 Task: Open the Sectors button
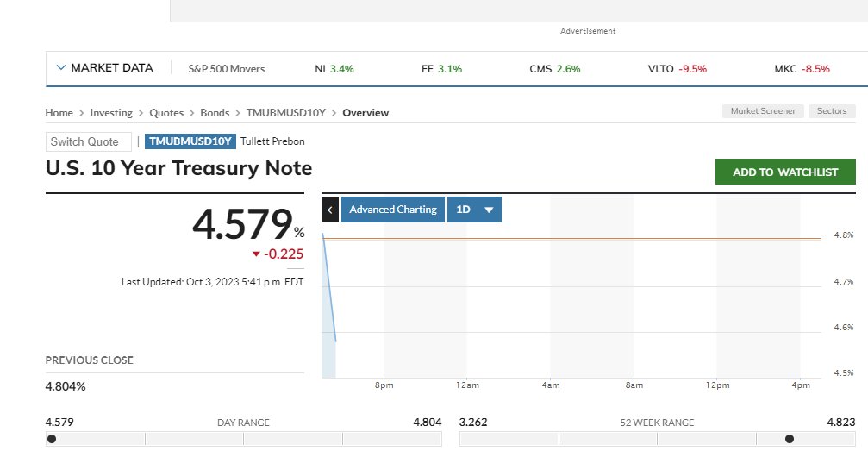832,110
